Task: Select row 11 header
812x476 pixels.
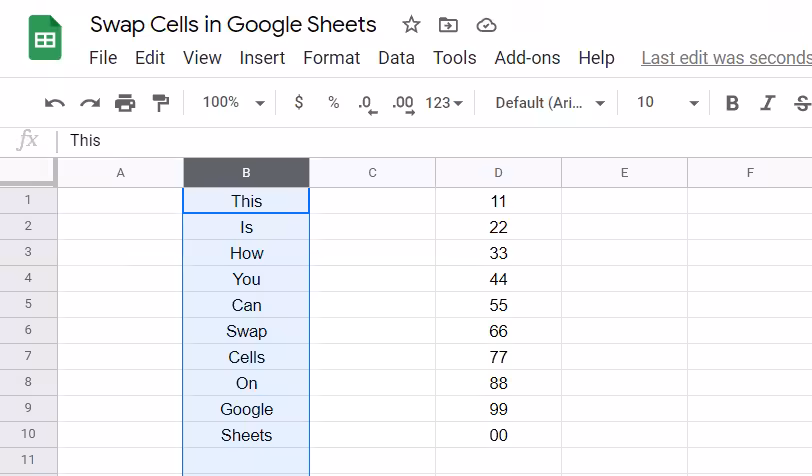Action: tap(28, 460)
